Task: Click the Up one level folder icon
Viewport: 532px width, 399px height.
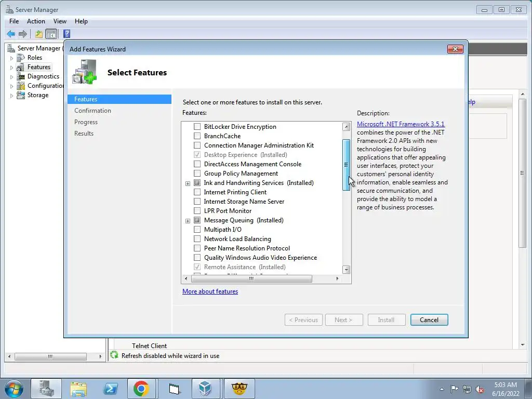Action: (x=38, y=34)
